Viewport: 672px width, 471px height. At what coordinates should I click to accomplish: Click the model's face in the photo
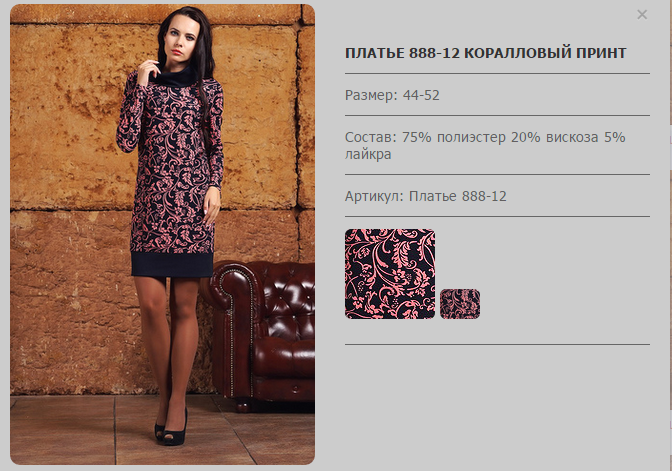[x=183, y=38]
